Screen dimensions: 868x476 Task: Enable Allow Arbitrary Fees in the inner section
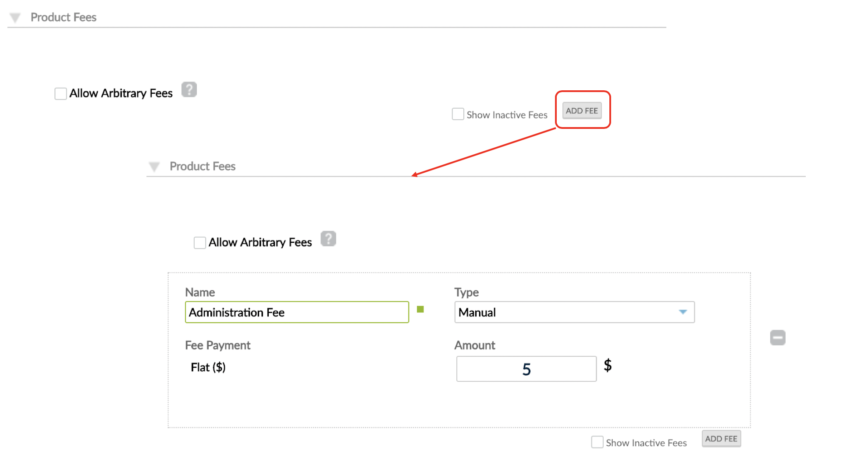point(199,242)
